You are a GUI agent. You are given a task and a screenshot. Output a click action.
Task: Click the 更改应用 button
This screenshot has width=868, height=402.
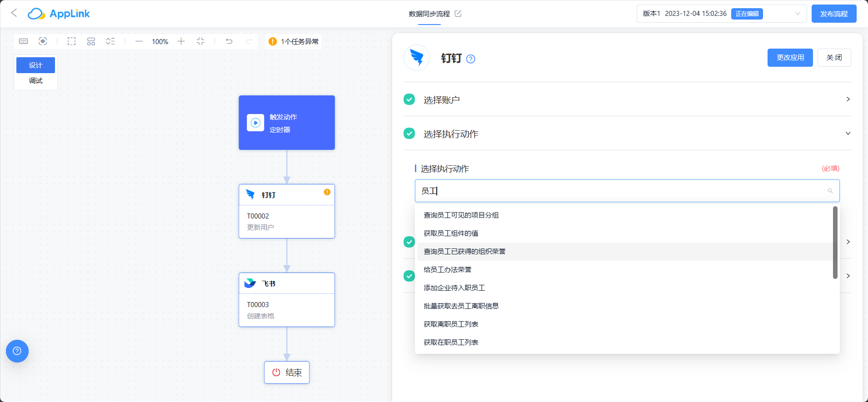click(x=790, y=58)
